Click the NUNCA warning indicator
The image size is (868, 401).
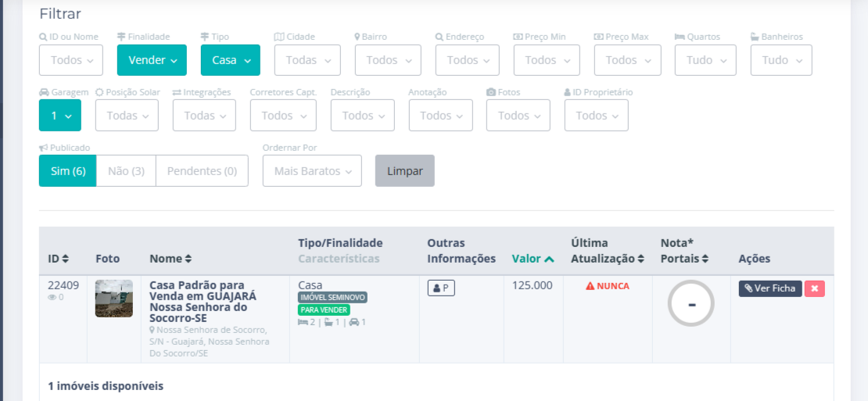608,286
